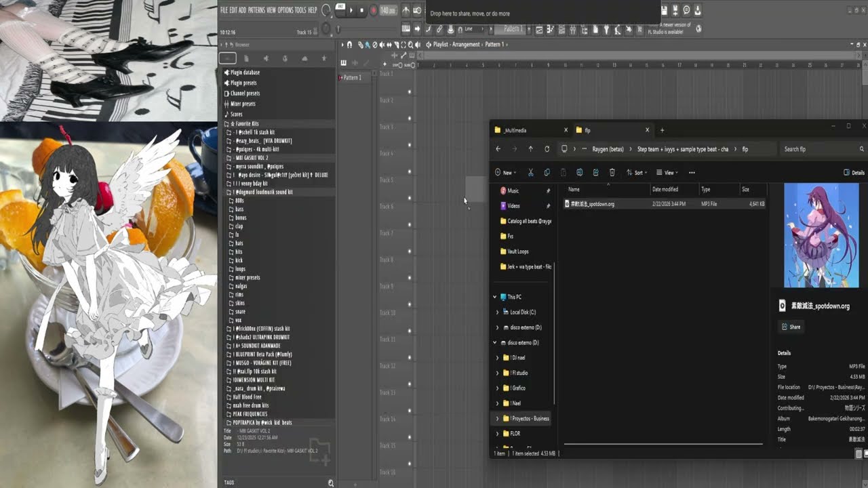The image size is (868, 488).
Task: Open the TOOLS menu in FL Studio
Action: tap(300, 10)
